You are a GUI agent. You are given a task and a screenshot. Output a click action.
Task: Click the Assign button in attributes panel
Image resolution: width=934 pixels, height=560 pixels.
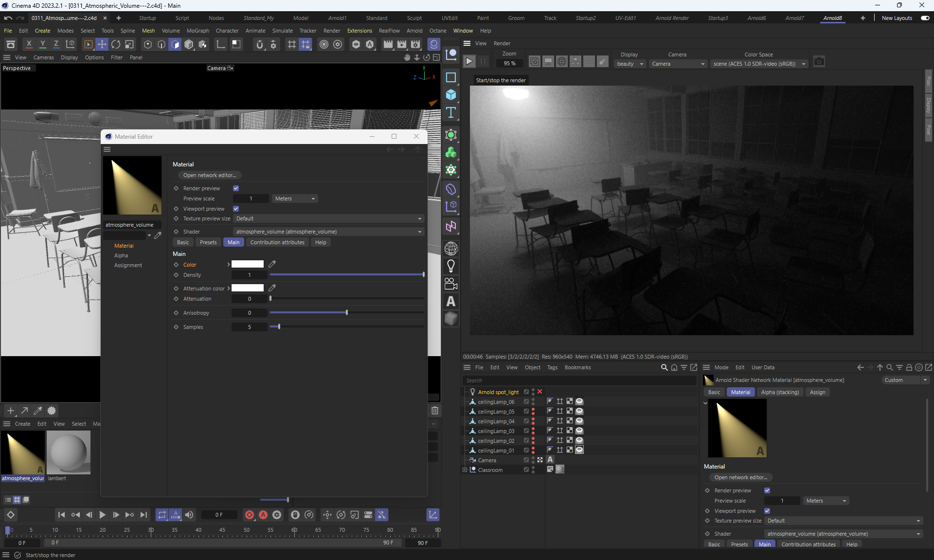coord(817,392)
